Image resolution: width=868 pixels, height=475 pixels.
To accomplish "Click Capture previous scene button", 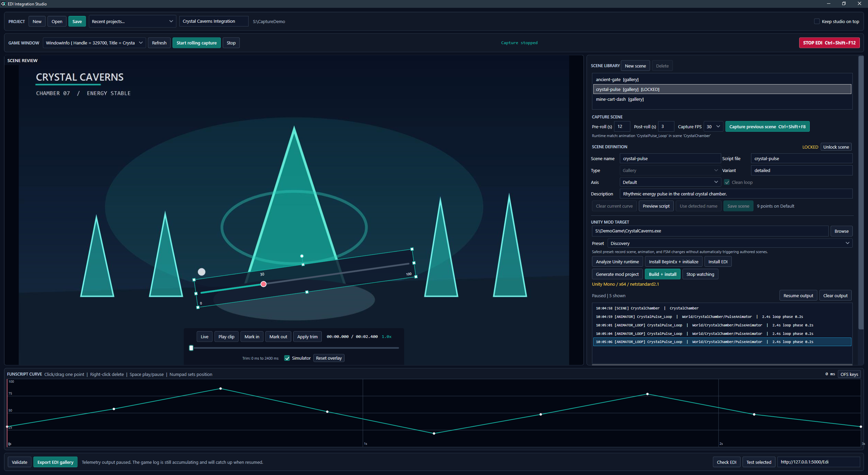I will pyautogui.click(x=767, y=127).
